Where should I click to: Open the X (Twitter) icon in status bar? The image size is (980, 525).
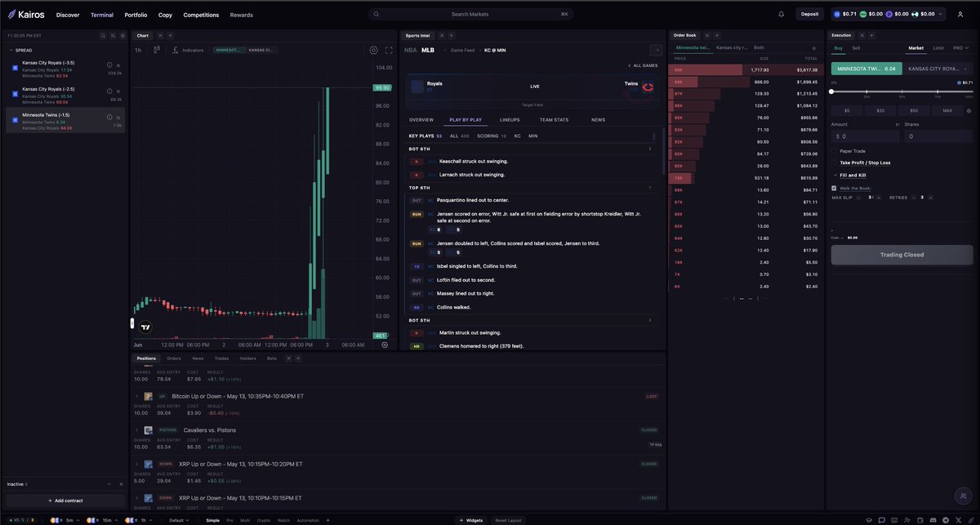tap(959, 520)
